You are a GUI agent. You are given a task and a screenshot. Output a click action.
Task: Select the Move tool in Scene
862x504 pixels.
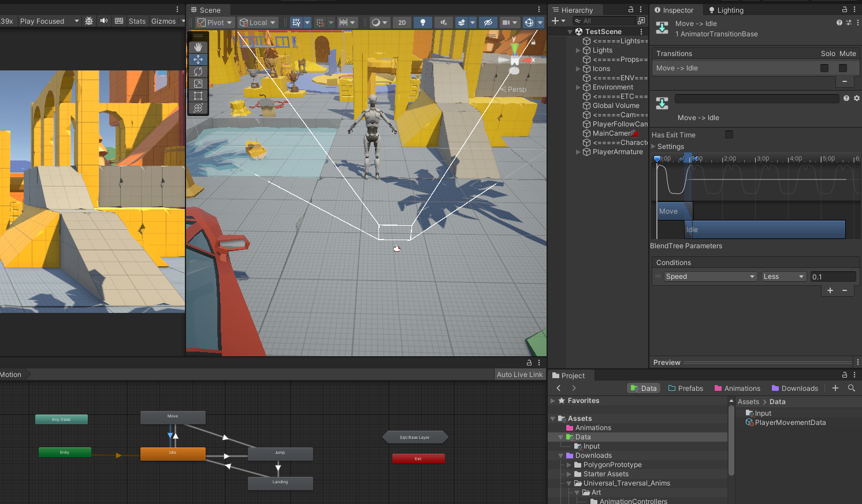198,59
